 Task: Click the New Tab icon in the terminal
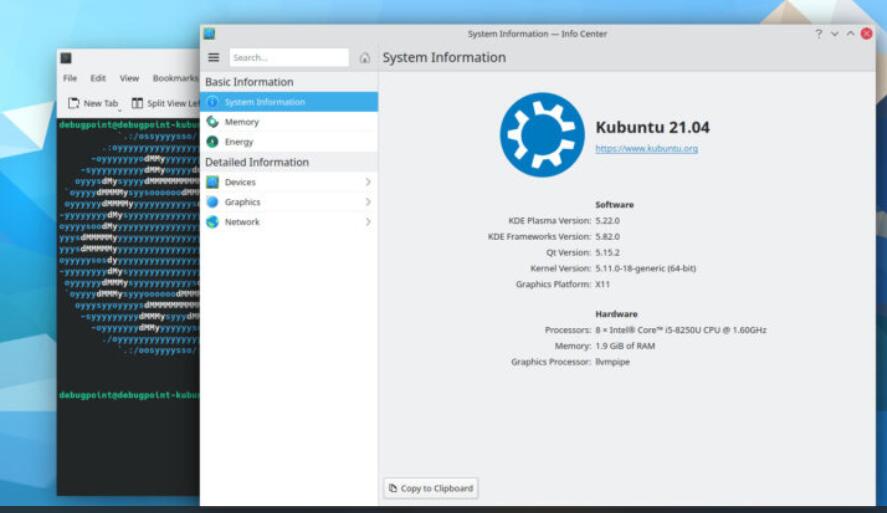point(74,103)
